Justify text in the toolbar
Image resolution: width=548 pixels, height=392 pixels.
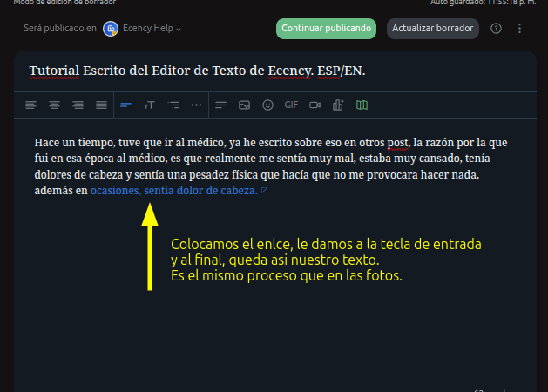click(101, 105)
